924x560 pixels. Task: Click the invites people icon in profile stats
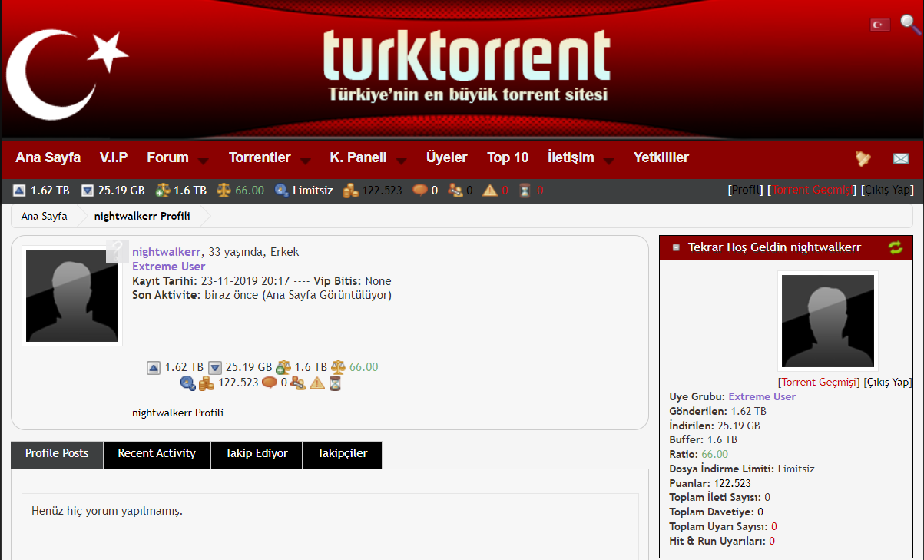[298, 383]
